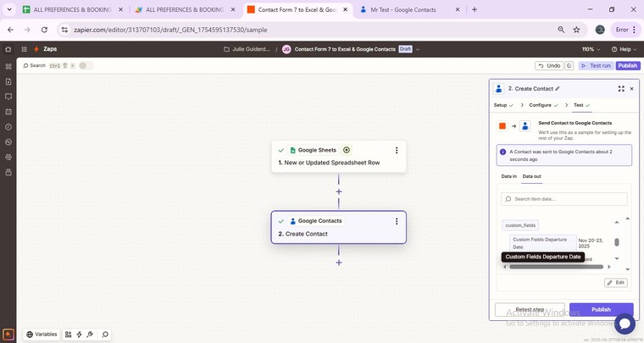
Task: Open the AI copilot sparkle icon
Action: [x=8, y=335]
